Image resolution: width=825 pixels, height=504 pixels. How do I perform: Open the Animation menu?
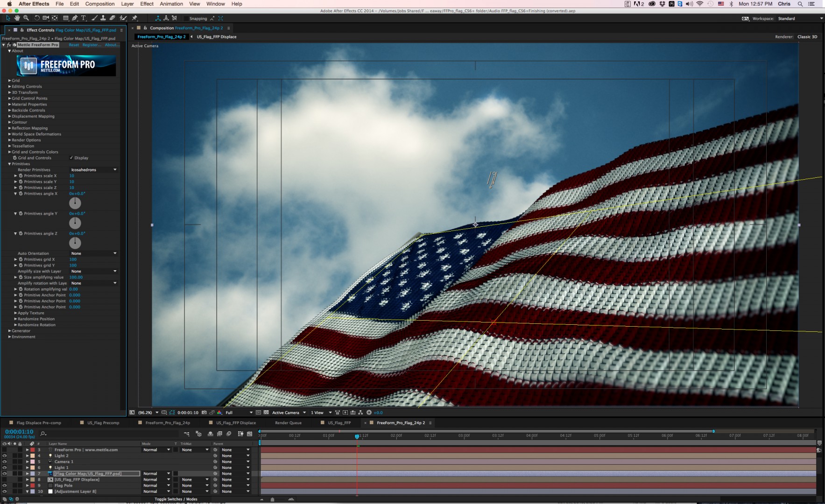click(171, 4)
